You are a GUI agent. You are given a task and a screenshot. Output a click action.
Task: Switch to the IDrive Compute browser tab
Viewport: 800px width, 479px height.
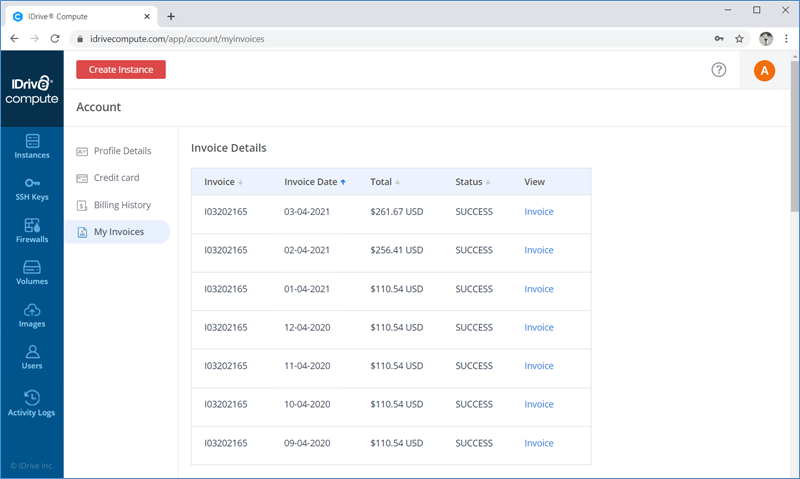(80, 16)
